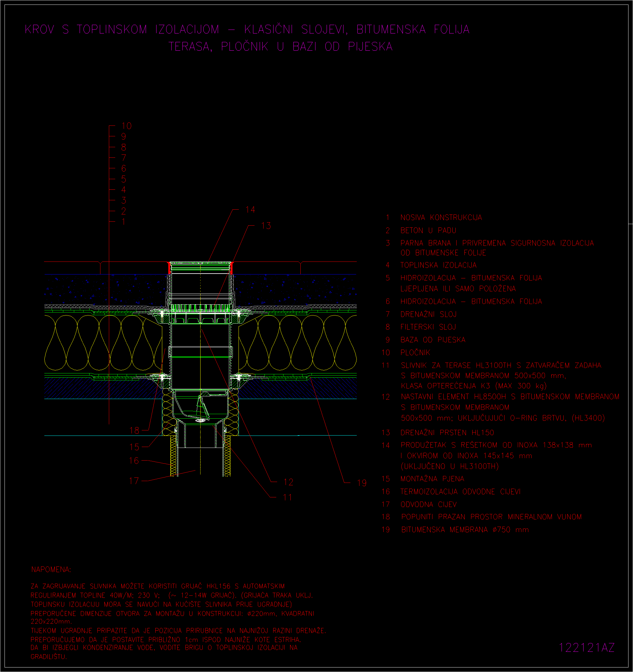633x672 pixels.
Task: Click the inox grate top of the drain
Action: [x=201, y=263]
